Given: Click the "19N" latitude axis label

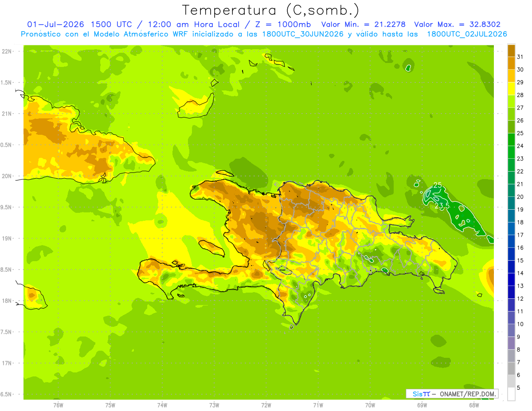Looking at the screenshot, I should coord(7,239).
